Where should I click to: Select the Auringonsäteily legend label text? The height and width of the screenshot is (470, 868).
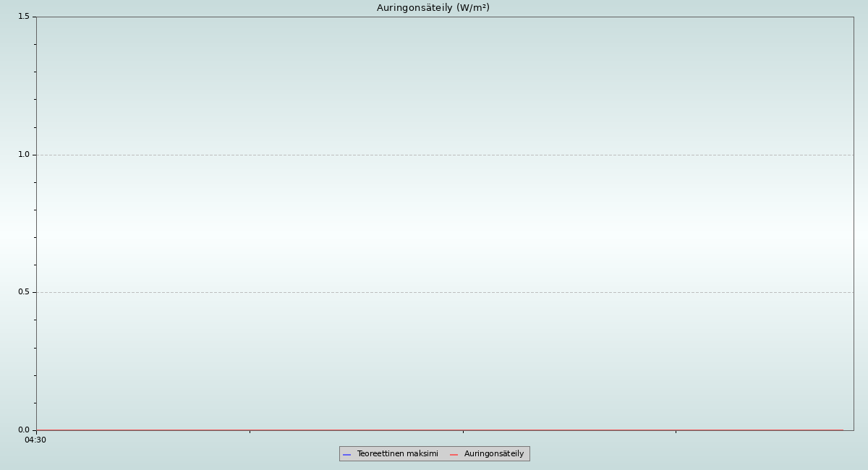pyautogui.click(x=493, y=454)
